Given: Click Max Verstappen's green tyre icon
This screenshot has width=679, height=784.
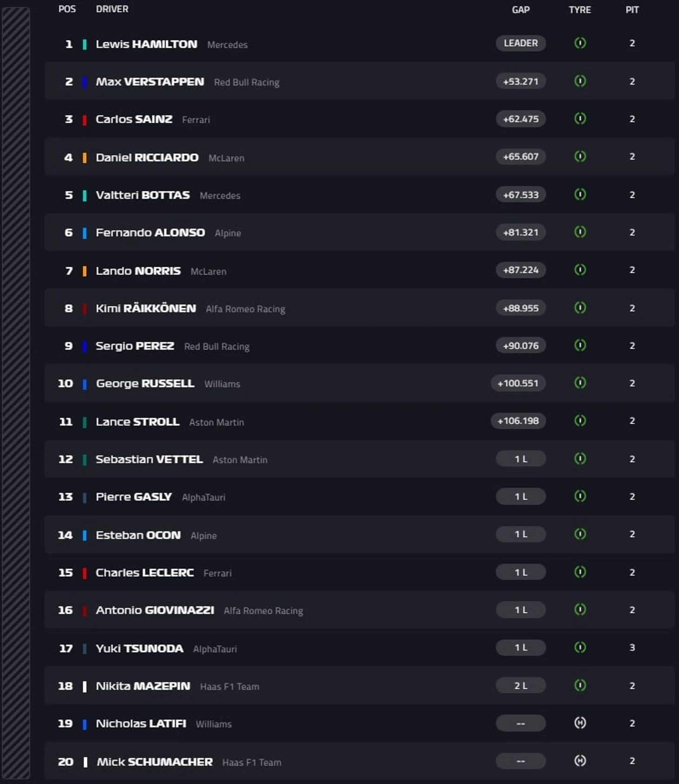Looking at the screenshot, I should 580,81.
